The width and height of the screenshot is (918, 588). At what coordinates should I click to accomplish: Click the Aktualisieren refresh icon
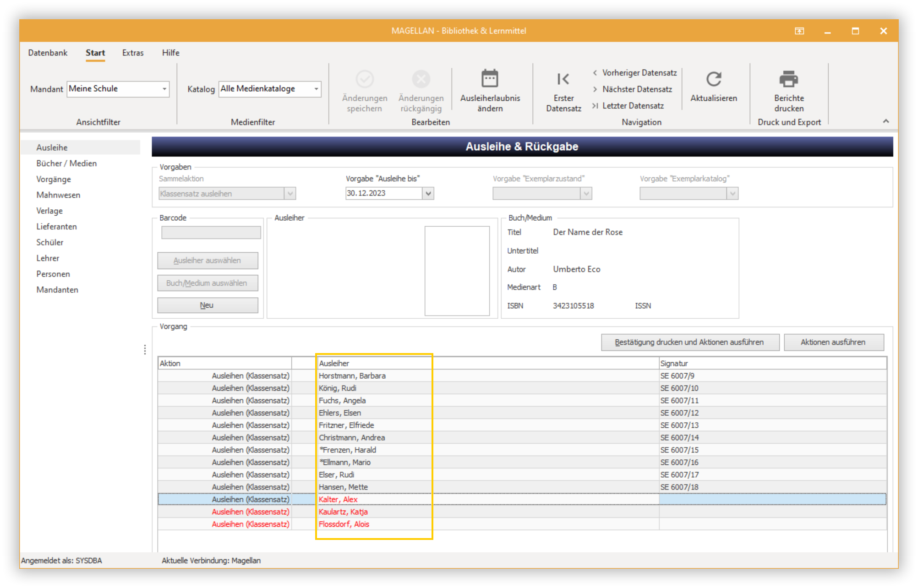pyautogui.click(x=714, y=79)
